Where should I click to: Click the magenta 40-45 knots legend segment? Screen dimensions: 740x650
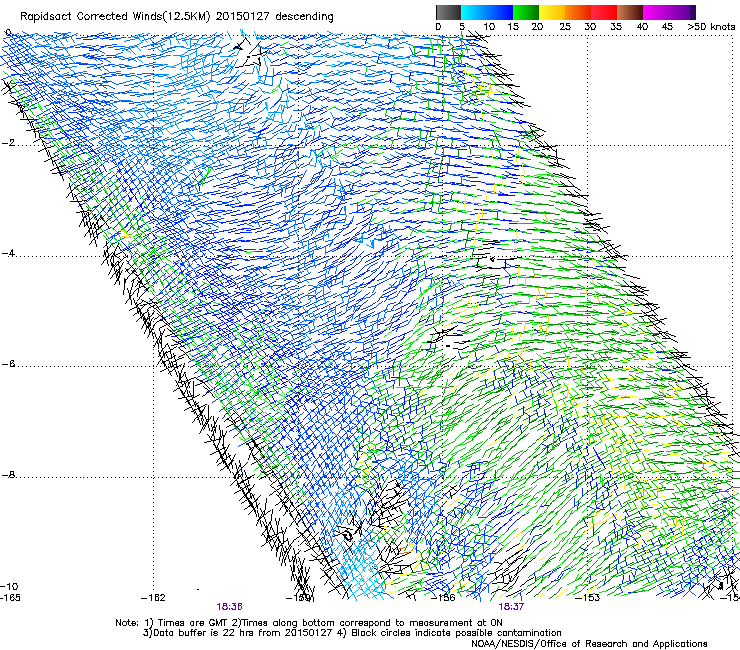point(656,12)
